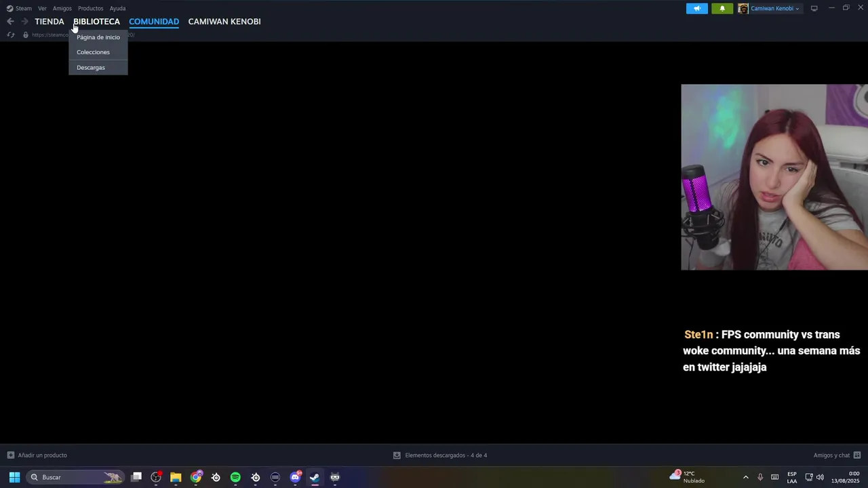The image size is (868, 488).
Task: Open the CAMIWAN KENOBI profile tab
Action: (x=224, y=22)
